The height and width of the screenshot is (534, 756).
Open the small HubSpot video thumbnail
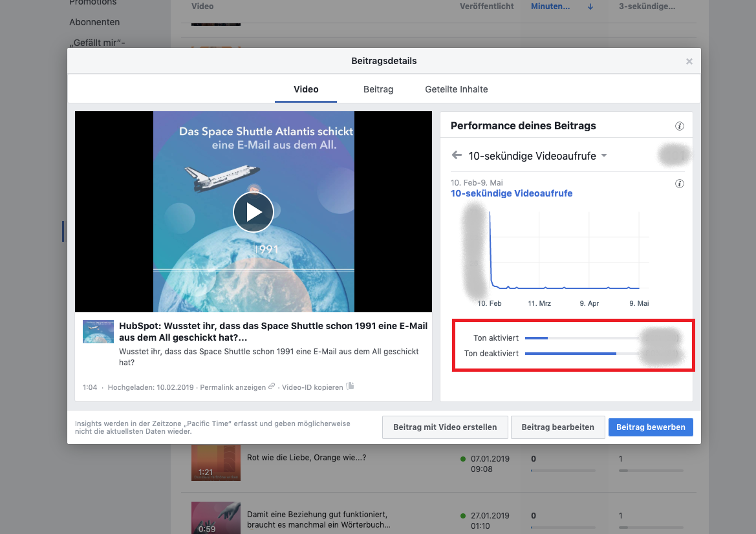(98, 332)
